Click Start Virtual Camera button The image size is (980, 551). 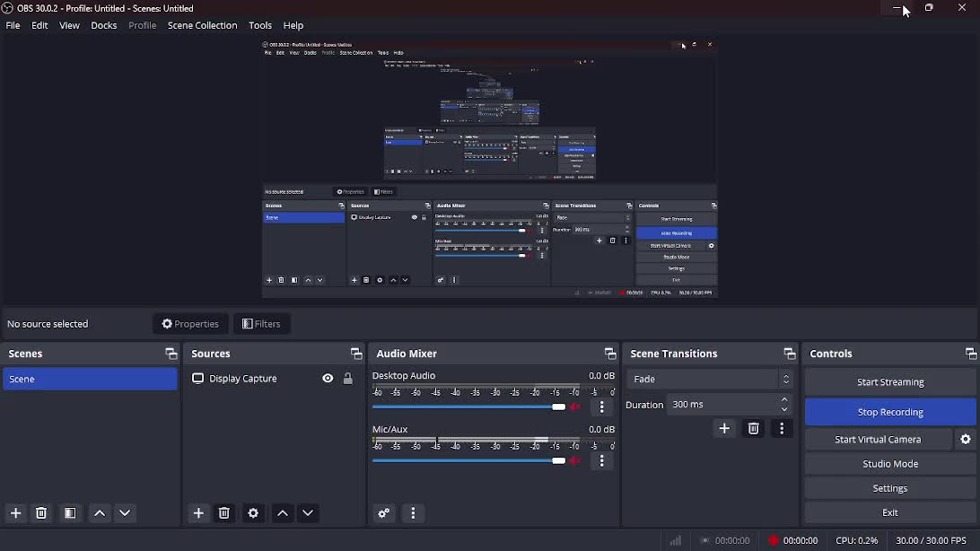[878, 439]
